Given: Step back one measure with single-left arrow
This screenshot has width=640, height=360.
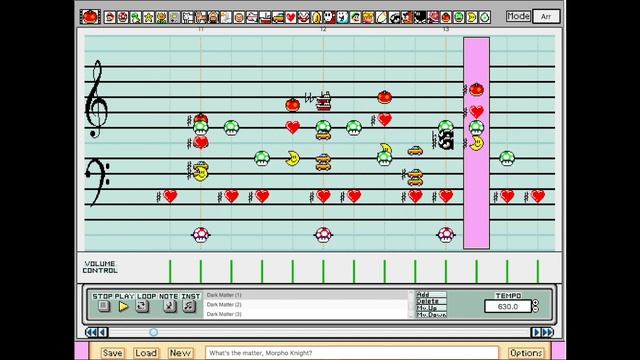Looking at the screenshot, I should (x=103, y=332).
